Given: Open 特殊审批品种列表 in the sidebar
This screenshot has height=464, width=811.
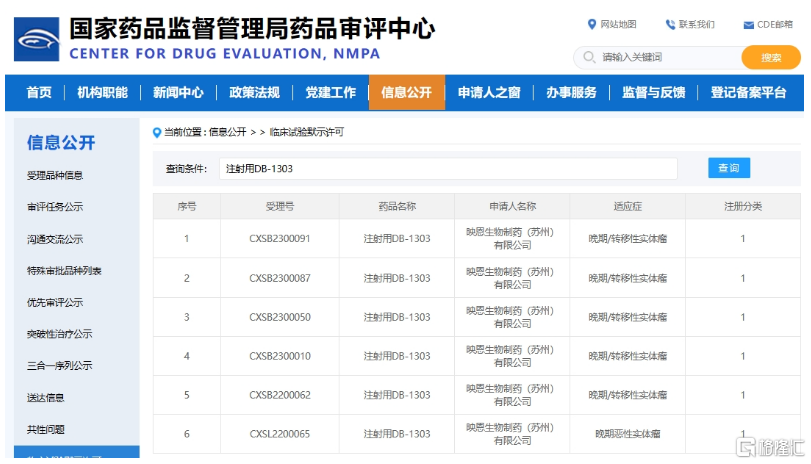Looking at the screenshot, I should [x=64, y=271].
